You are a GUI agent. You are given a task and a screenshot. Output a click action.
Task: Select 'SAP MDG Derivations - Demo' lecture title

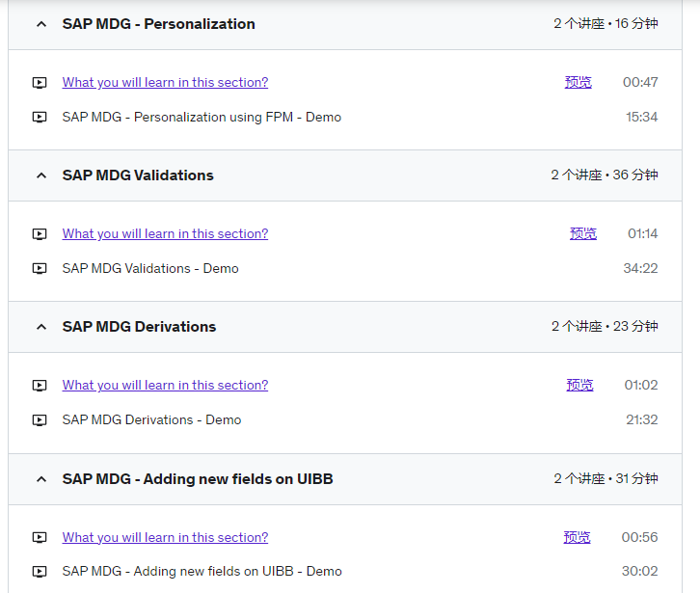point(151,419)
